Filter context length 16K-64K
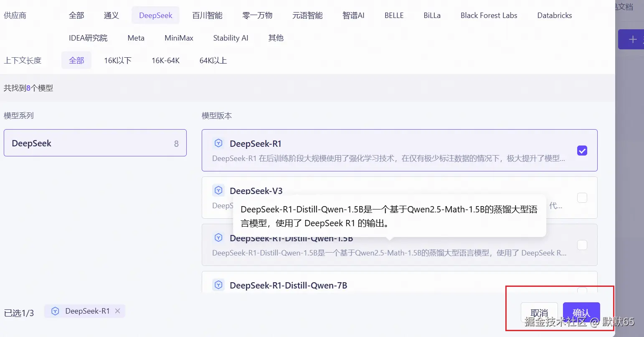This screenshot has height=337, width=644. [x=166, y=61]
